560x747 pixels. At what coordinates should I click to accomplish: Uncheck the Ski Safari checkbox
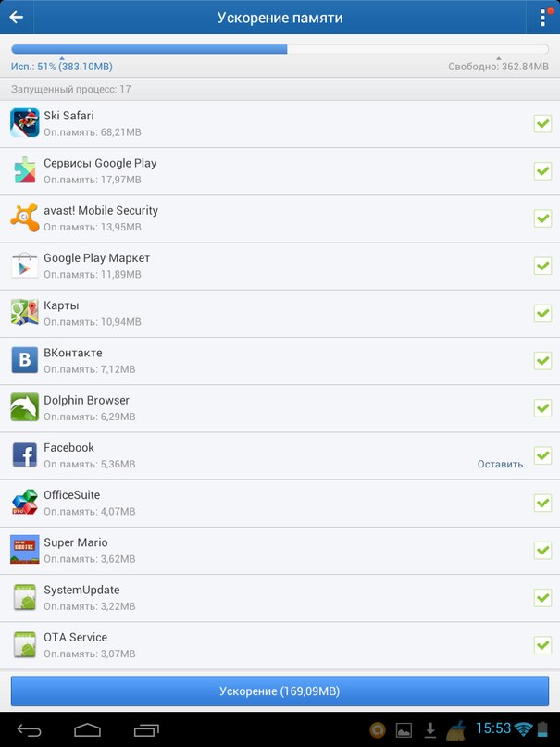[542, 123]
